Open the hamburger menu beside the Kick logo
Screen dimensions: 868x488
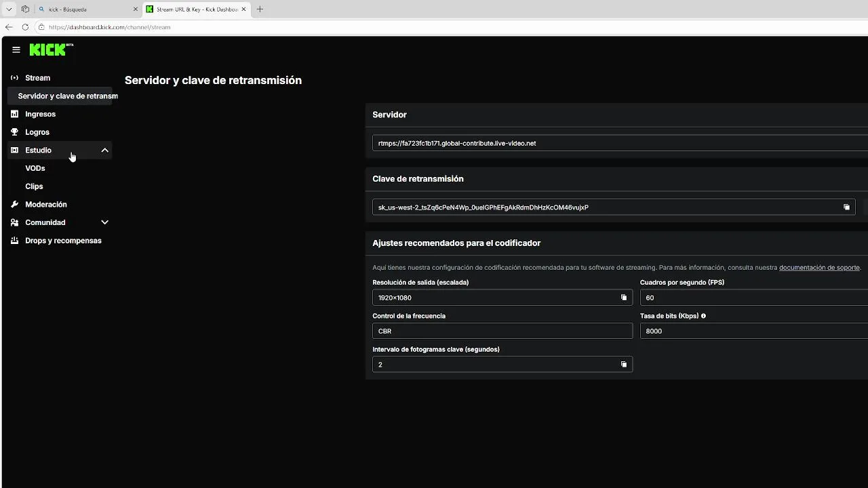coord(16,49)
